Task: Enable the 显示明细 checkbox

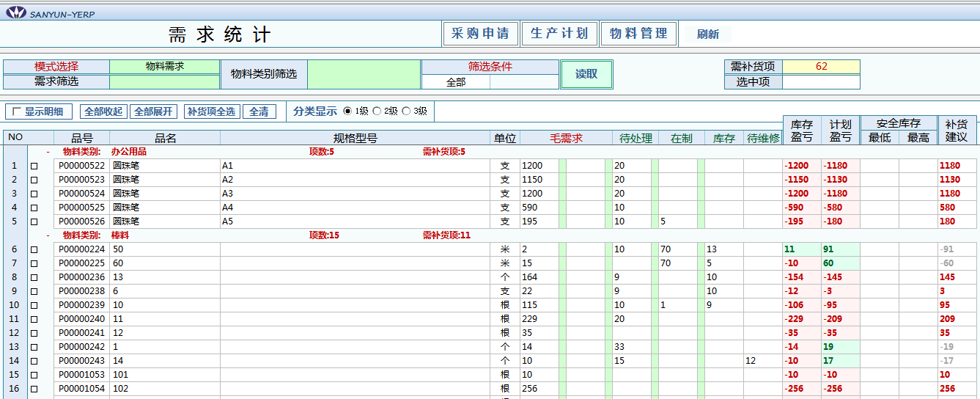Action: [16, 112]
